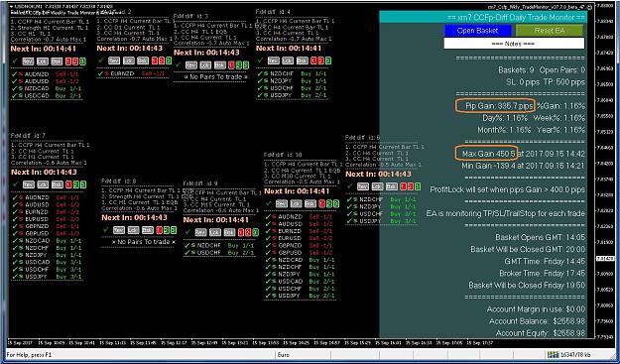
Task: Click Rev button in basket id 2 panel
Action: point(113,61)
